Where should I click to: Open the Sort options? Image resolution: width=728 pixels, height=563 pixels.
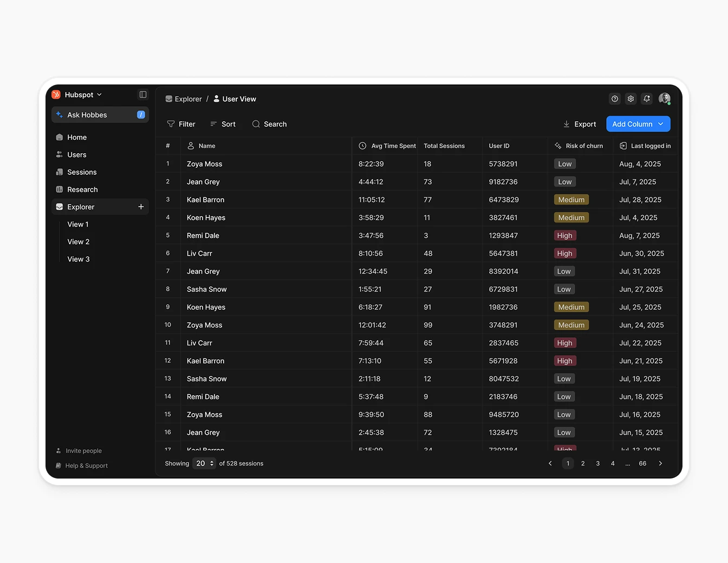(x=223, y=124)
